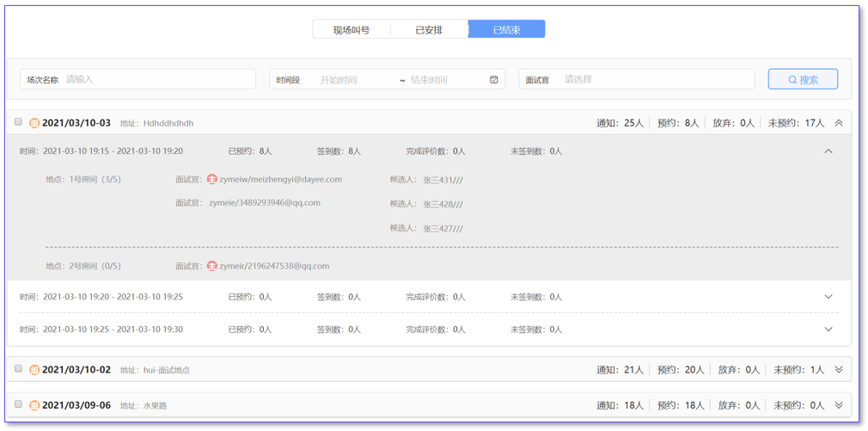The width and height of the screenshot is (868, 431).
Task: Click address text 水果路
Action: point(155,406)
